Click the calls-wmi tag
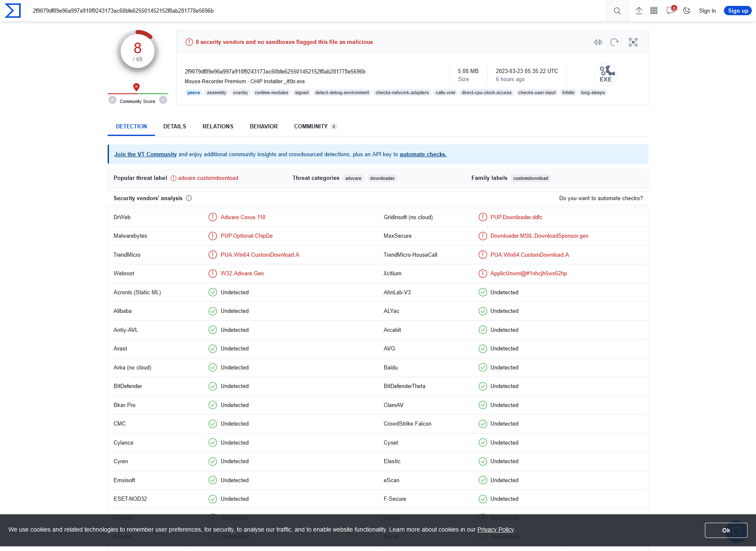The width and height of the screenshot is (756, 551). 445,93
